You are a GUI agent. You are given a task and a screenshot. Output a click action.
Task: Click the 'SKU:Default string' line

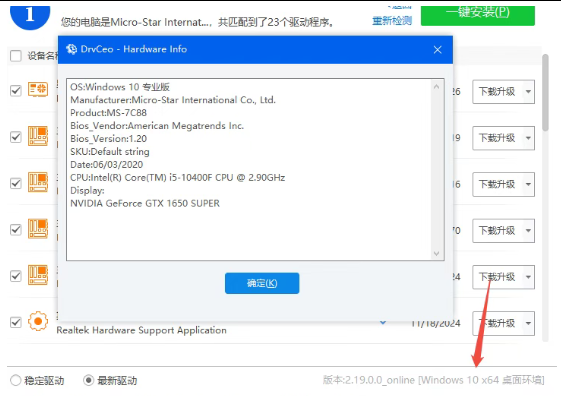pos(110,152)
